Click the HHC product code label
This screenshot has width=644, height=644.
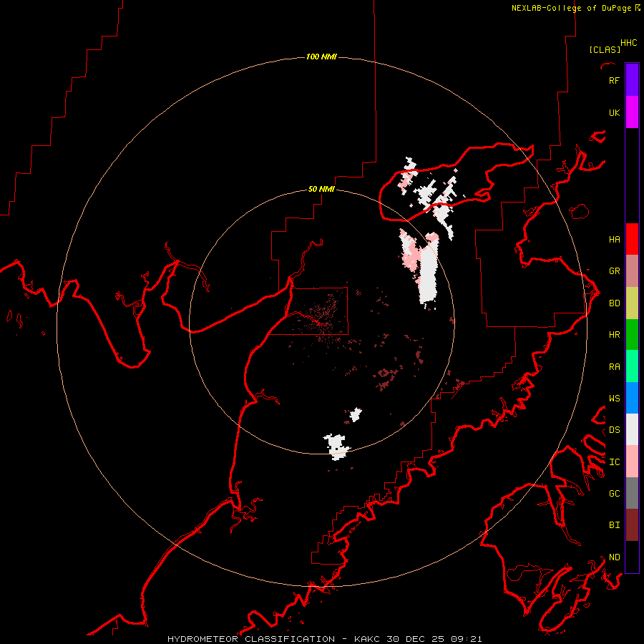coord(628,42)
